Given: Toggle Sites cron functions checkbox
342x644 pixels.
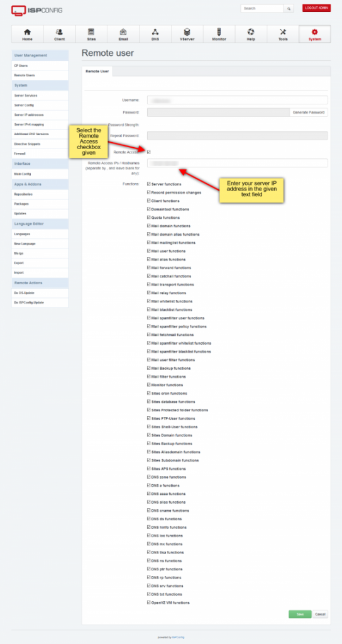Looking at the screenshot, I should 148,393.
